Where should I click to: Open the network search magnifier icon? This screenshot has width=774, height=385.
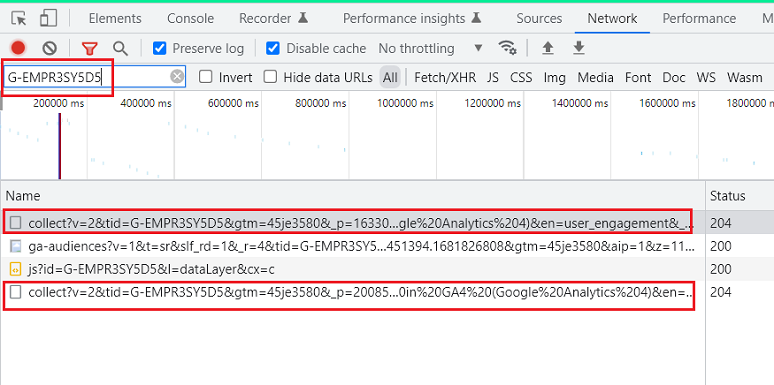click(120, 48)
